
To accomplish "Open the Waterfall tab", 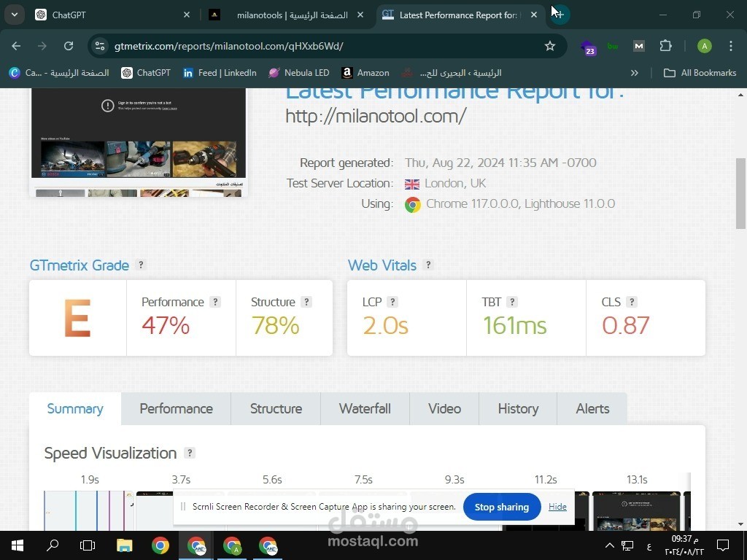I will (x=365, y=408).
